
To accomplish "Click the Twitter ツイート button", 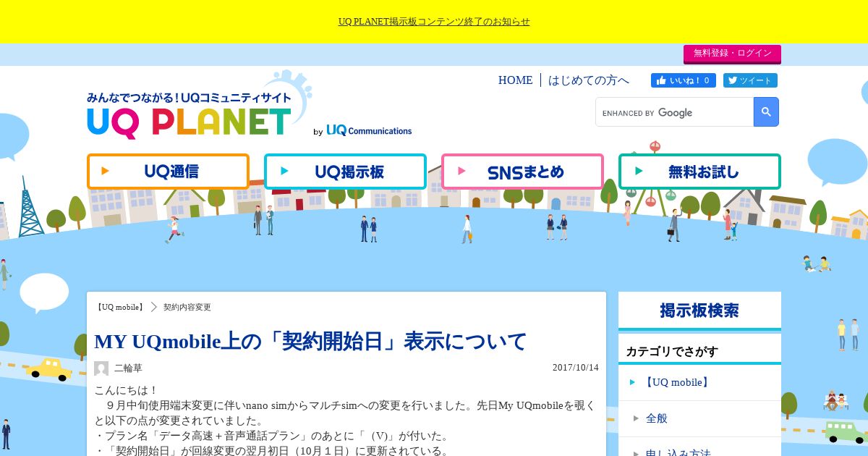I will 750,80.
